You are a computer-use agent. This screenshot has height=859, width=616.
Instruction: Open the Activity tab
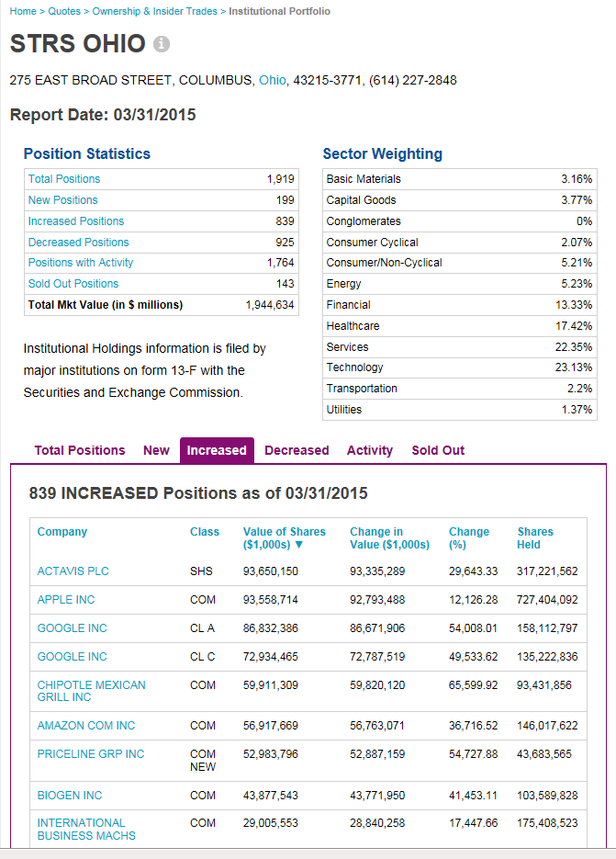point(370,450)
